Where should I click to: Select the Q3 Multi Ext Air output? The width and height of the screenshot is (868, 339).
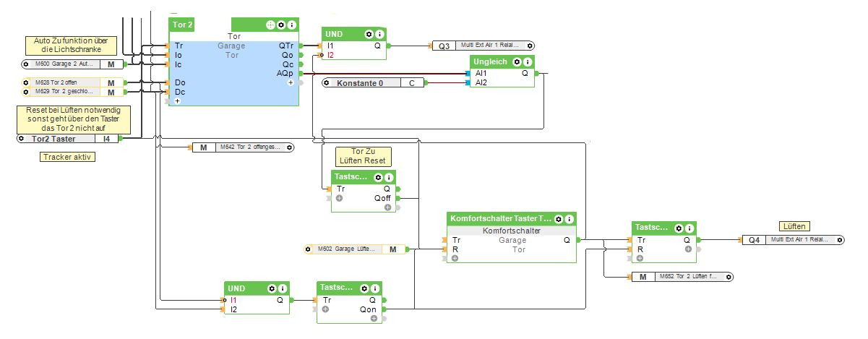484,46
